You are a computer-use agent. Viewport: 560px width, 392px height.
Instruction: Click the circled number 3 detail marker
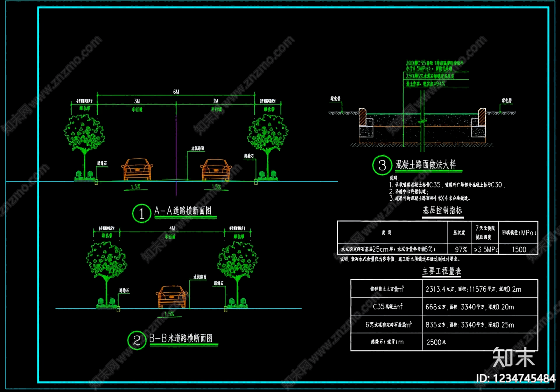pos(382,165)
